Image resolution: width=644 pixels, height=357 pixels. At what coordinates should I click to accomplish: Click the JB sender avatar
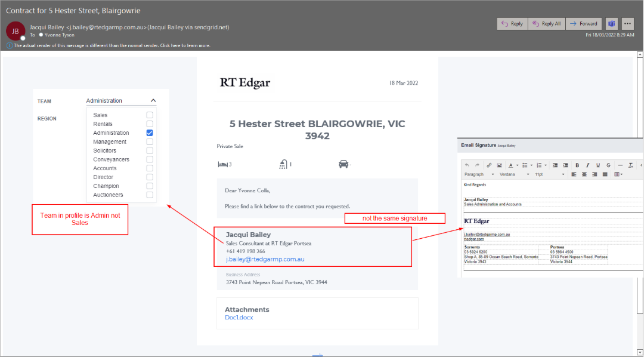click(x=16, y=31)
